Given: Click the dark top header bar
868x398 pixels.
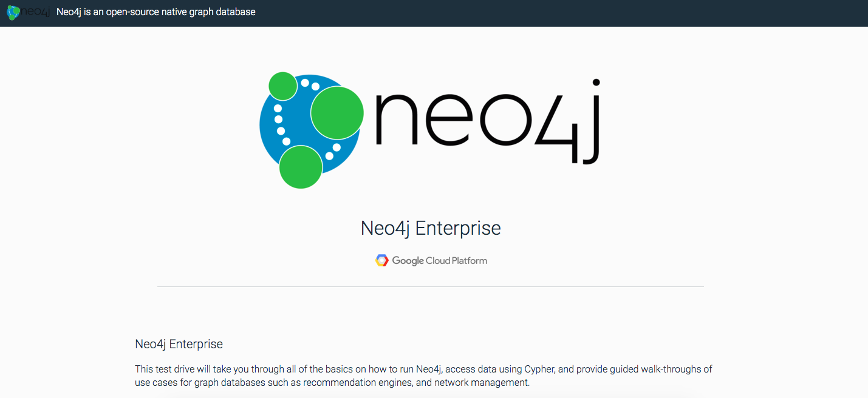Looking at the screenshot, I should [x=434, y=13].
